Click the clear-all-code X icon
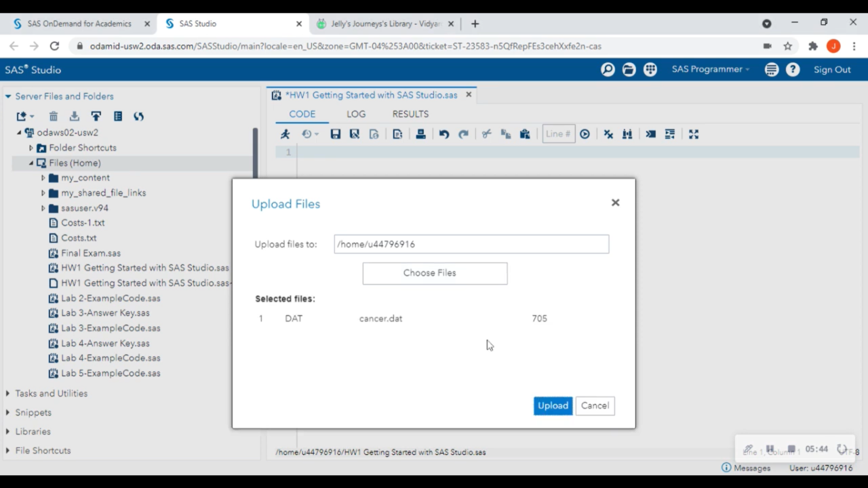Viewport: 868px width, 488px height. point(608,134)
